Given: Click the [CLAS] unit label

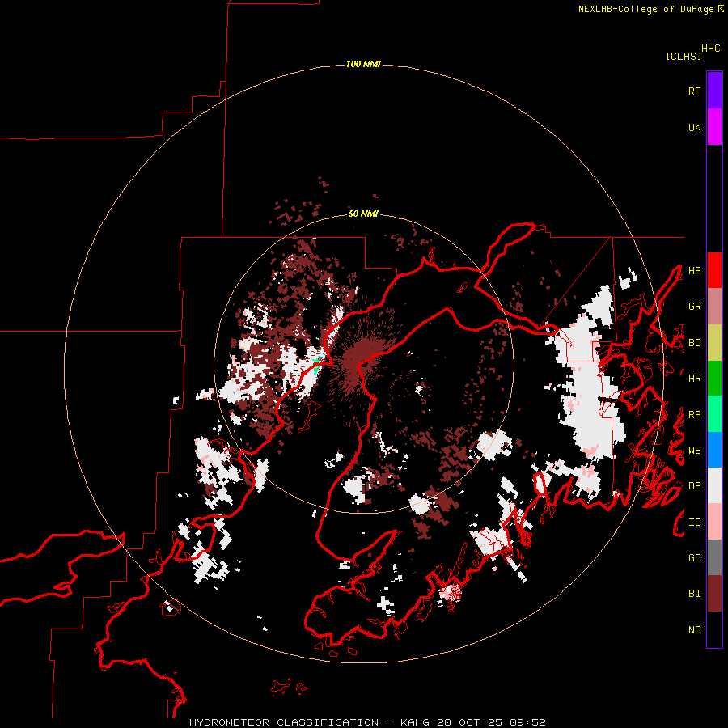Looking at the screenshot, I should (x=684, y=56).
